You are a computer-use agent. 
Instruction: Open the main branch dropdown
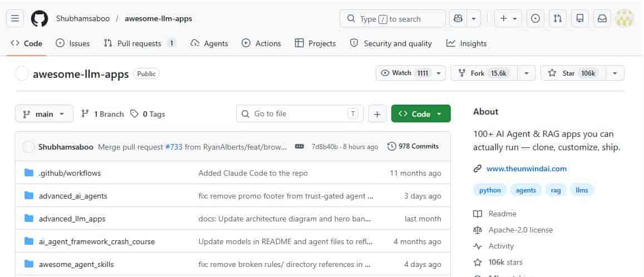[44, 114]
